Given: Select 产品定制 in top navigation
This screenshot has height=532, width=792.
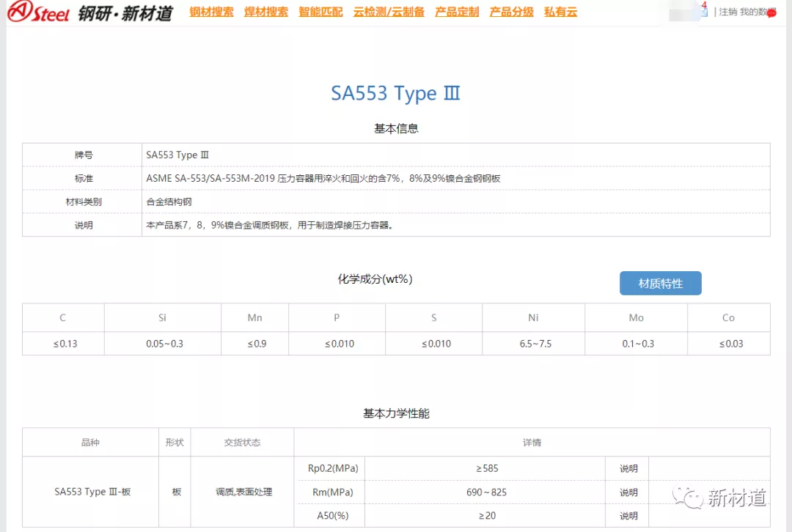Looking at the screenshot, I should [x=457, y=12].
